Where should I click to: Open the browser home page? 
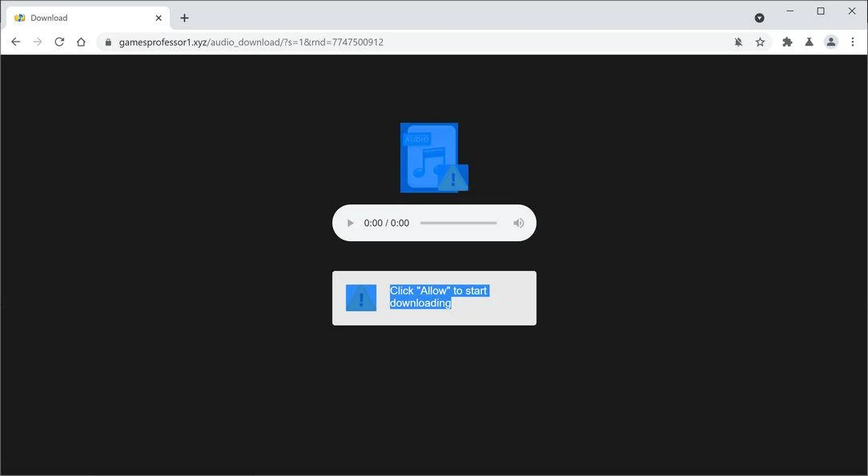(82, 42)
